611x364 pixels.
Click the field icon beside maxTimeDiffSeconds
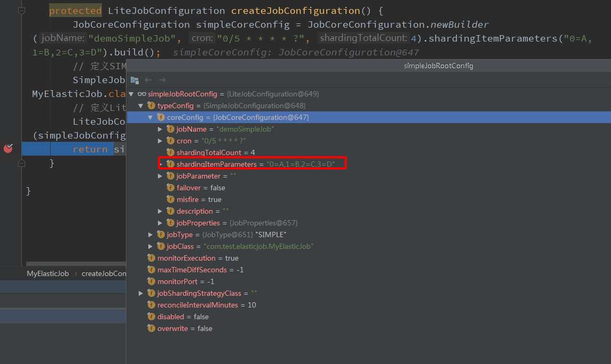[151, 269]
